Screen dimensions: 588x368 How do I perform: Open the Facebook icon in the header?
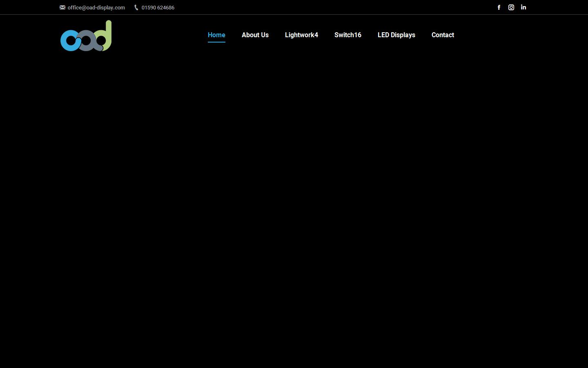[499, 7]
